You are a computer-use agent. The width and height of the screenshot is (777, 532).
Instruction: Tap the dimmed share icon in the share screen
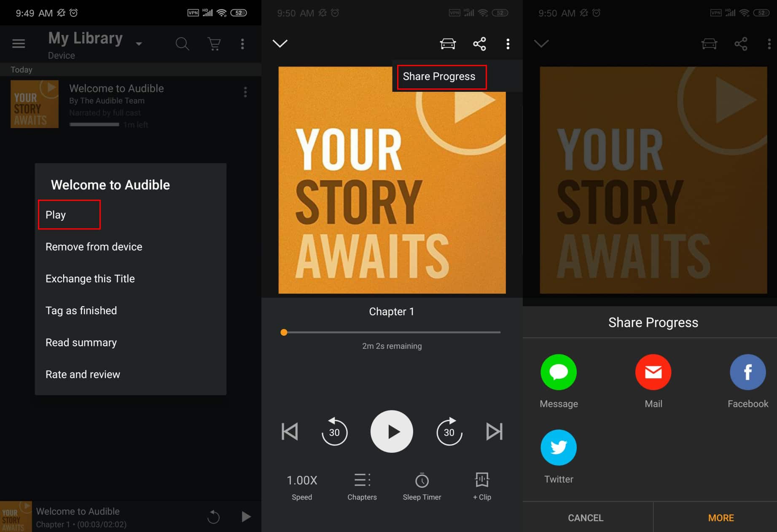click(x=741, y=44)
